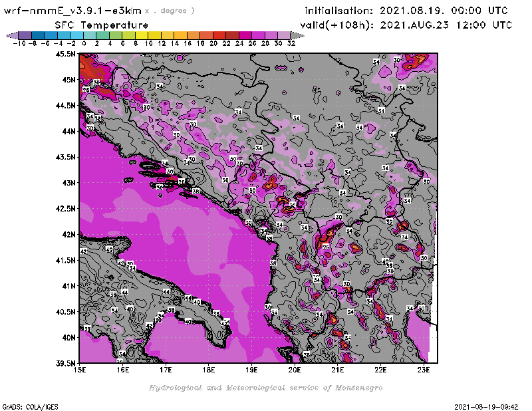The width and height of the screenshot is (532, 411).
Task: Click the 16E longitude axis label
Action: click(x=123, y=370)
